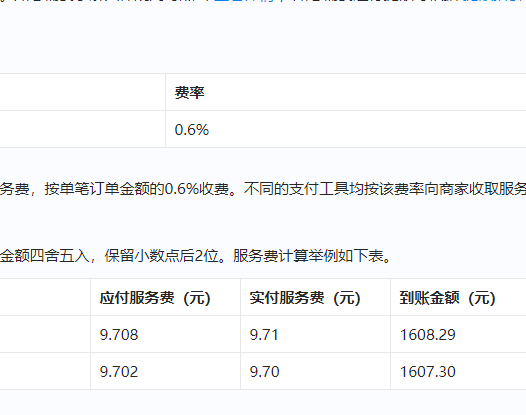Select the 费率 column header
526x415 pixels.
[346, 92]
